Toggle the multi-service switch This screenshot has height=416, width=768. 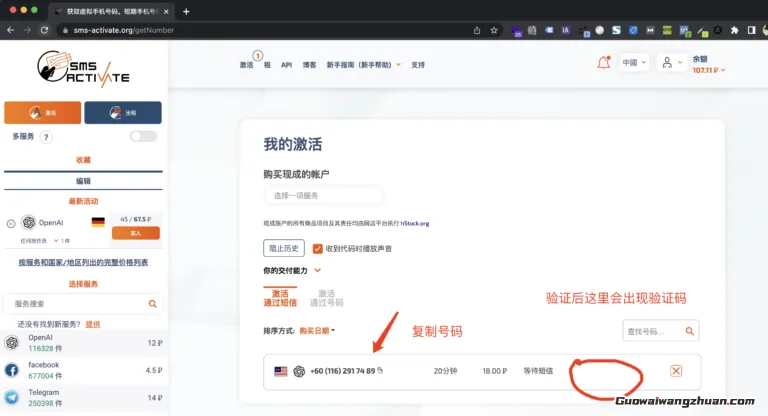(x=144, y=136)
